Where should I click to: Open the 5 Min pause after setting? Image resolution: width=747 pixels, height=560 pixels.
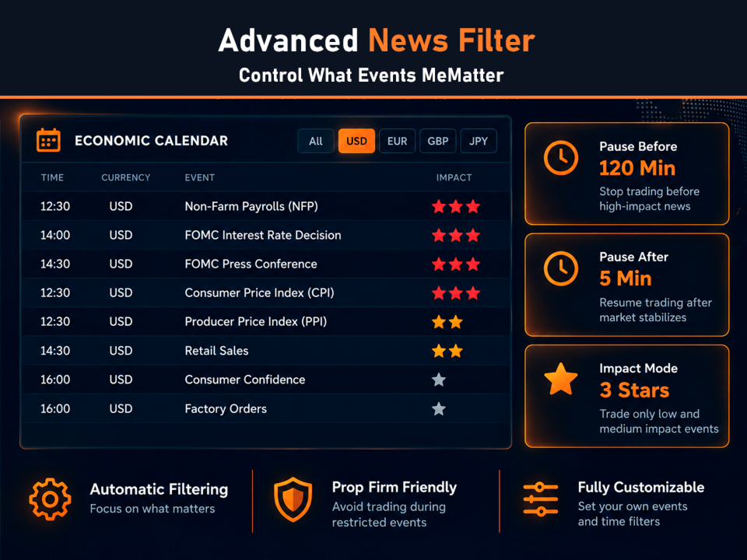point(625,278)
